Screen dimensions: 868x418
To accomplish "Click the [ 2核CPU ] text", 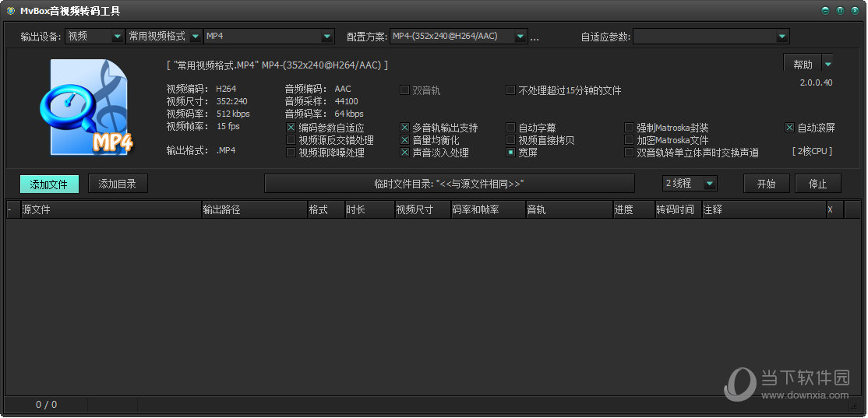I will [813, 151].
